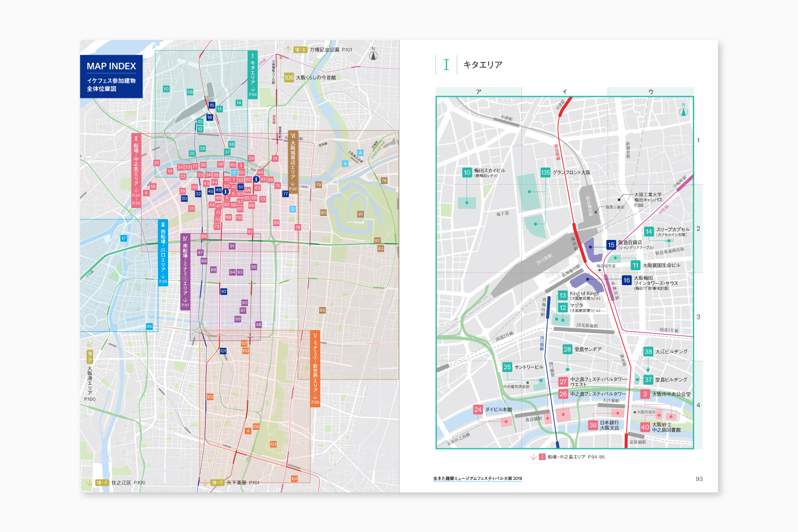
Task: Open the pink Ⅱ 船場・中之島エリア area label
Action: click(136, 170)
